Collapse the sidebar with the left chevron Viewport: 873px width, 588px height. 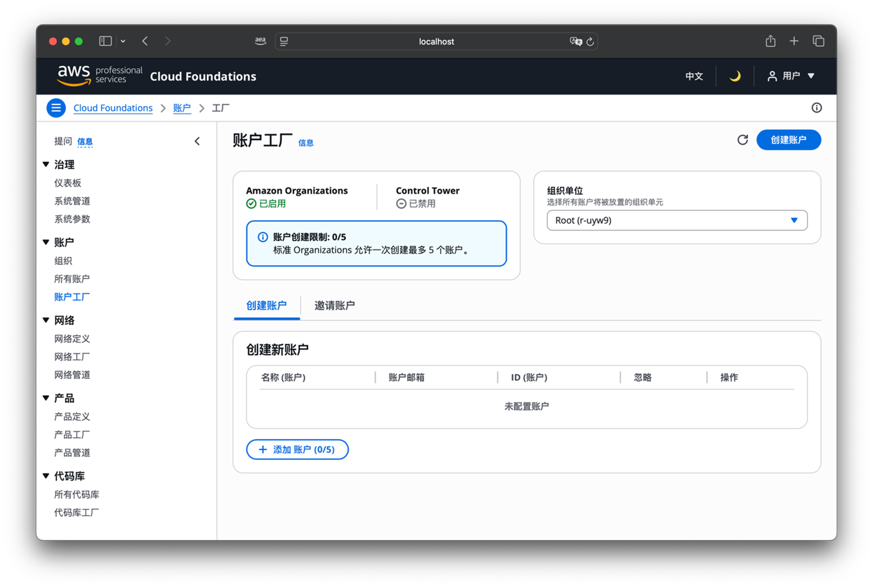coord(197,141)
